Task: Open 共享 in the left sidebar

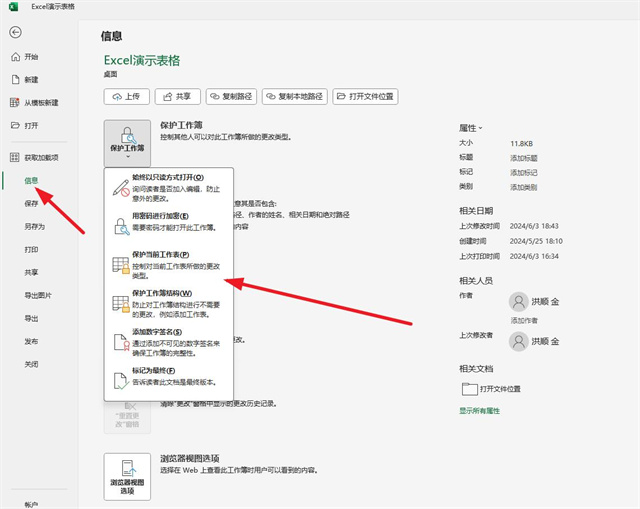Action: pos(31,272)
